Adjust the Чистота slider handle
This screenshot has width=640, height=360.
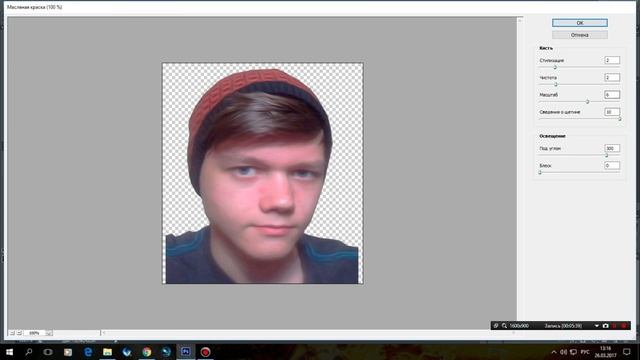(x=556, y=84)
